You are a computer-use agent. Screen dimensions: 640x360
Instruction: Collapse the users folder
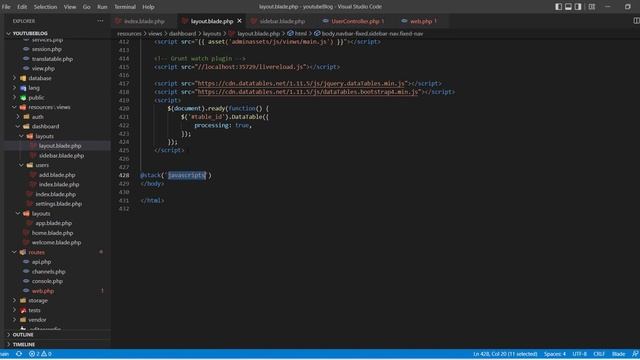(x=42, y=165)
